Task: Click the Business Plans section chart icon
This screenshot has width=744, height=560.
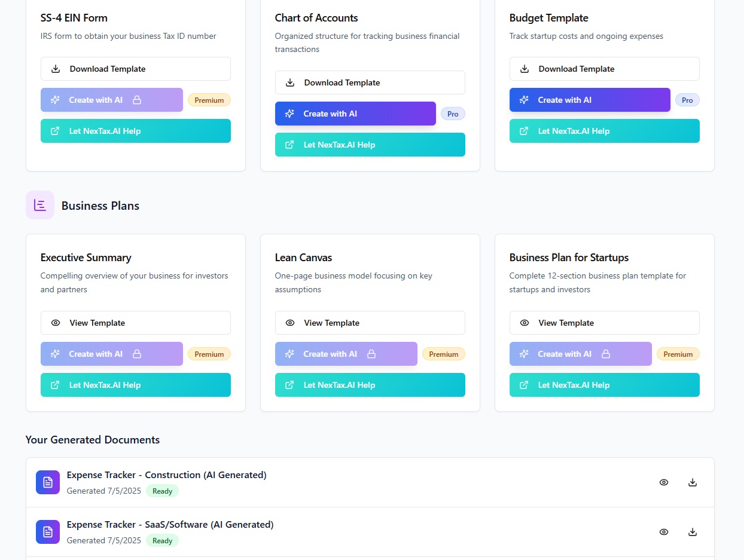Action: pos(39,204)
